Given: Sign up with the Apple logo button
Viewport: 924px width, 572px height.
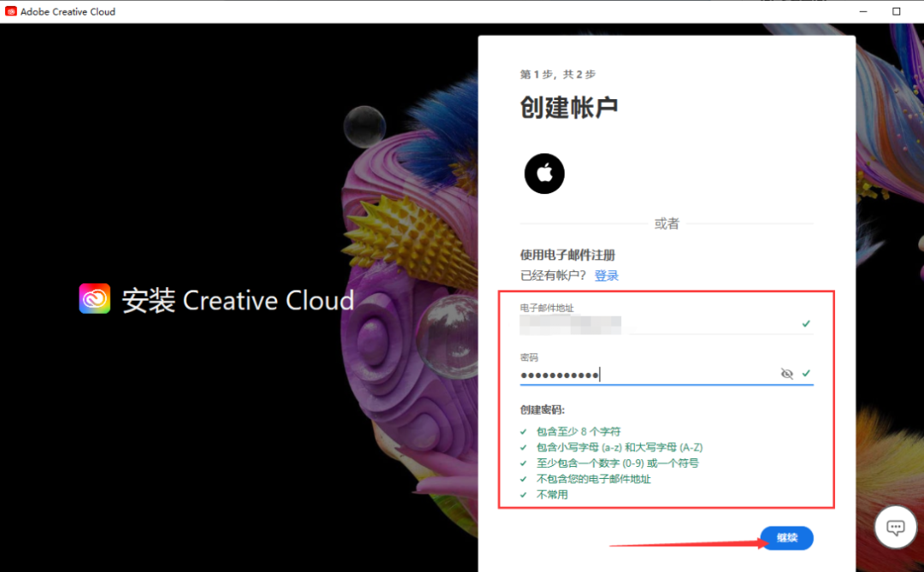Looking at the screenshot, I should [x=544, y=174].
